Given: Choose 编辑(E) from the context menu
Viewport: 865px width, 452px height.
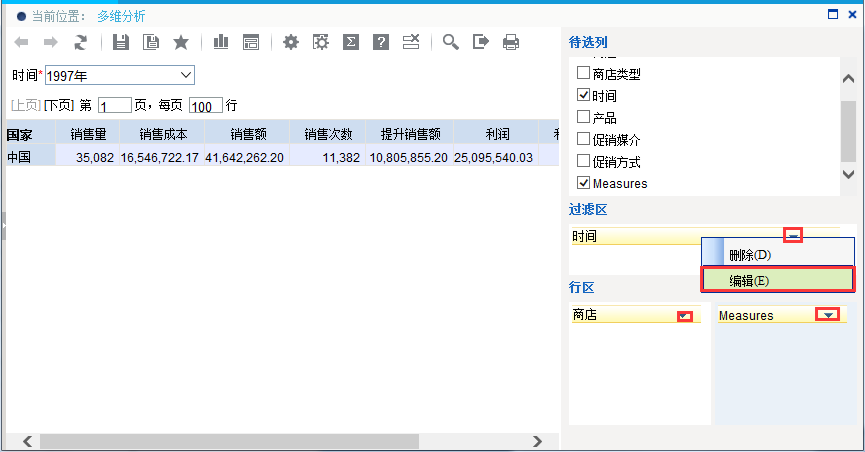Looking at the screenshot, I should tap(778, 280).
